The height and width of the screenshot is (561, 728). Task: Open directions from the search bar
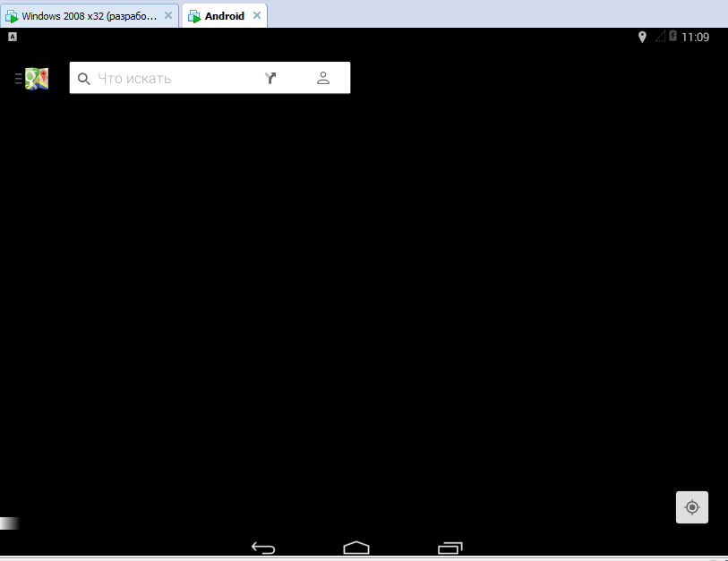270,79
